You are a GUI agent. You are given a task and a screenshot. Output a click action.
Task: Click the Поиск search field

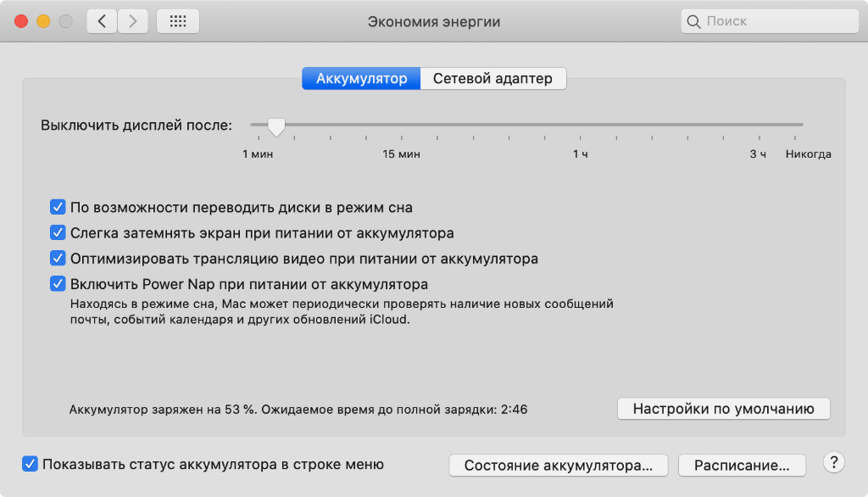click(770, 21)
